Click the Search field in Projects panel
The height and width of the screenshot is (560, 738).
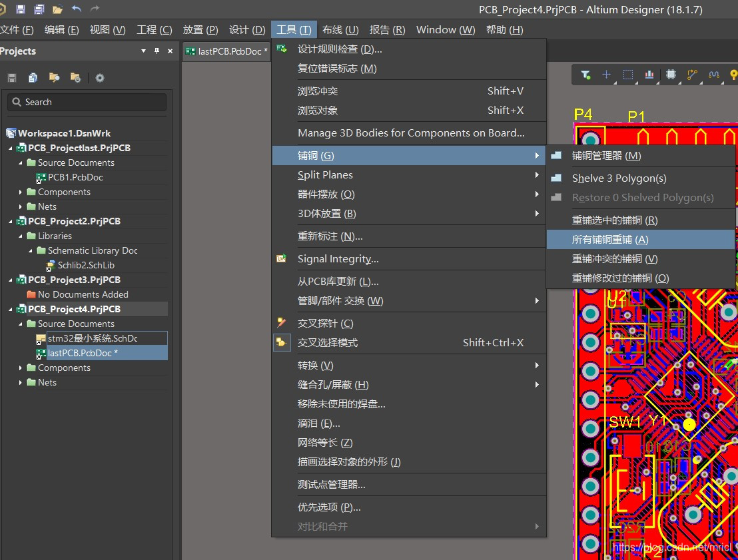point(87,102)
